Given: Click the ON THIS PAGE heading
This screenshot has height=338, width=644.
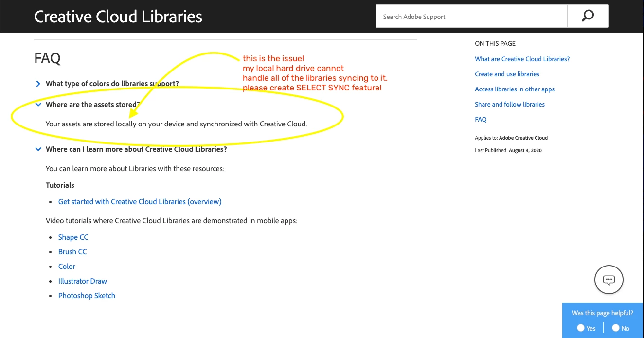Looking at the screenshot, I should [495, 43].
